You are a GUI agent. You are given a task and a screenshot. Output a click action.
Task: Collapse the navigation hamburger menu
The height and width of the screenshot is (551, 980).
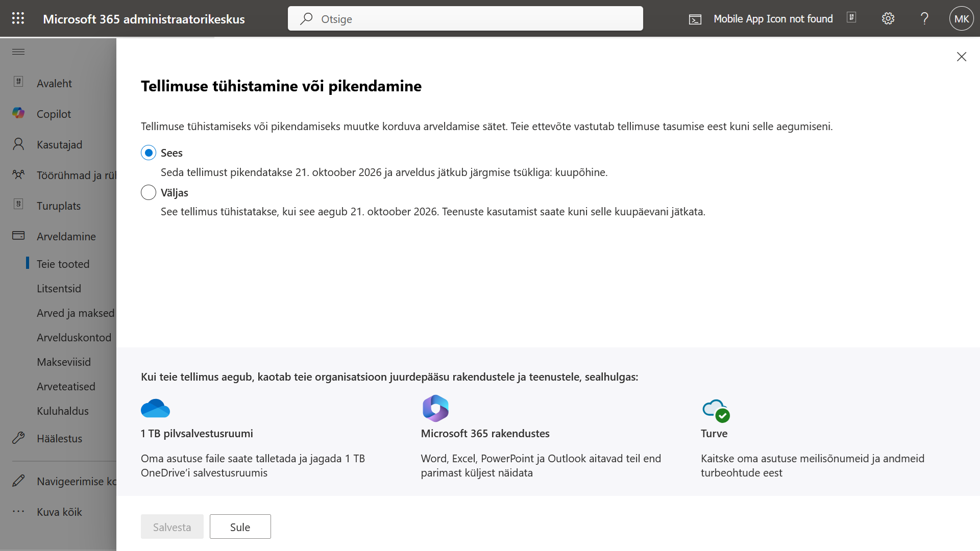coord(18,52)
